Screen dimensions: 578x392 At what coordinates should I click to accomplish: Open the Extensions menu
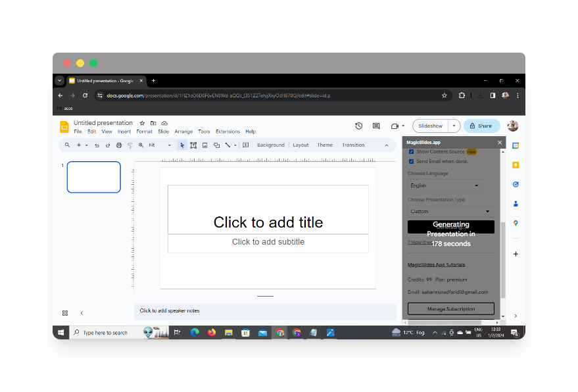228,132
